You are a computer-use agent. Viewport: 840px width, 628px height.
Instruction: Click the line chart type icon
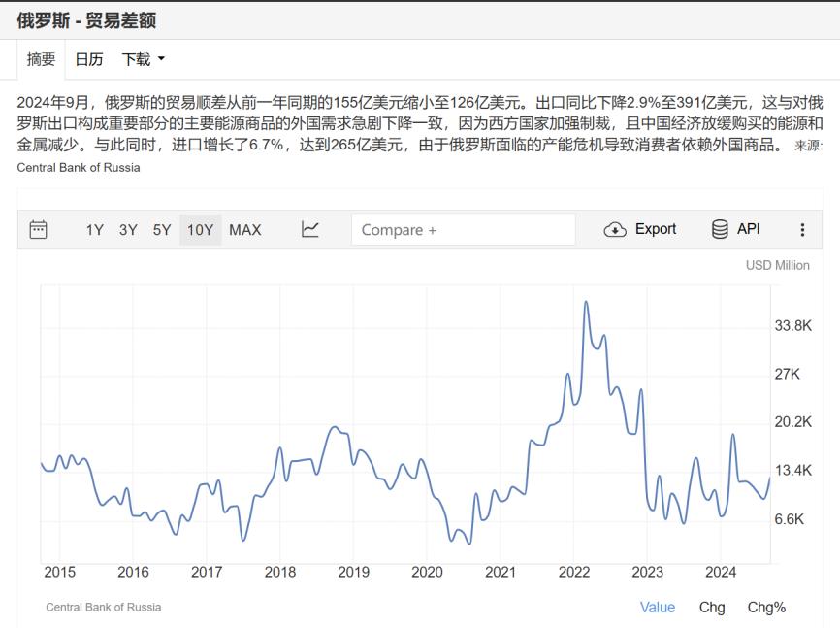(x=310, y=230)
